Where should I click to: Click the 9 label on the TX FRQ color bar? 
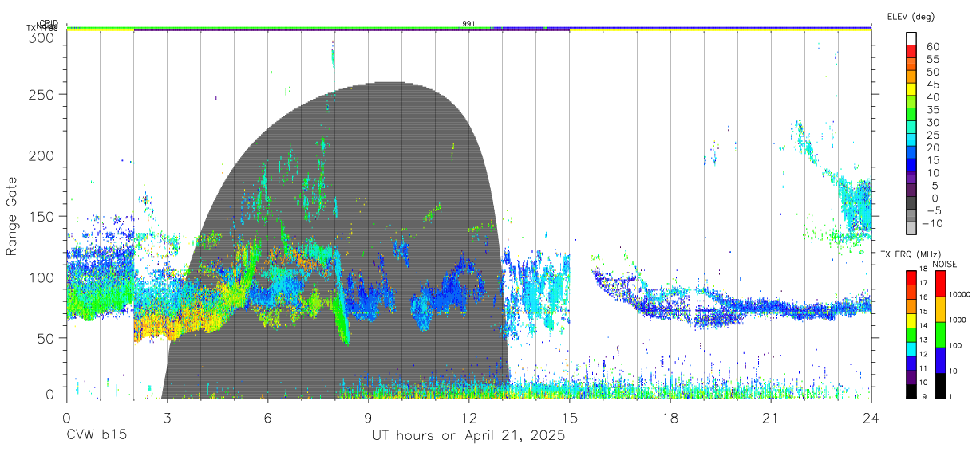[x=924, y=396]
